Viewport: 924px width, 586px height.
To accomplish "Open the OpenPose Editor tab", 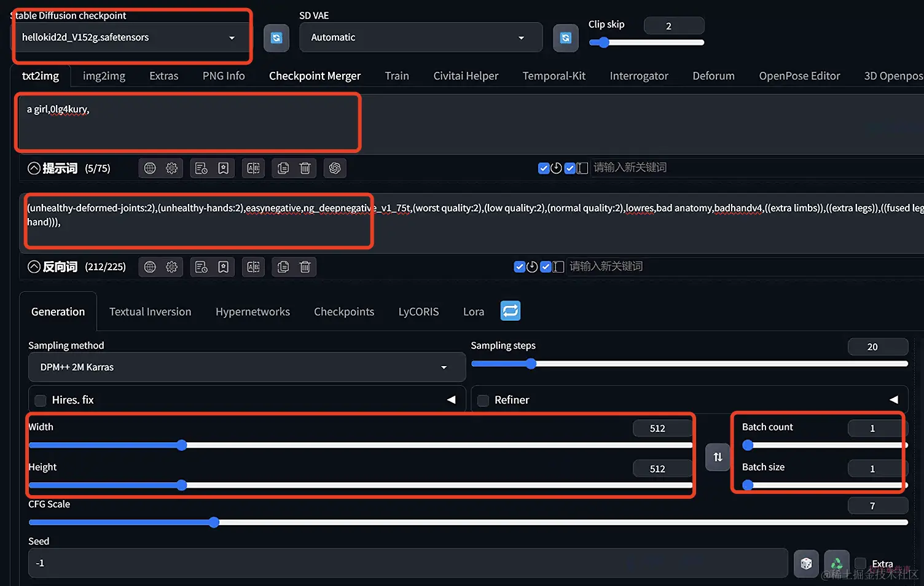I will pos(799,76).
